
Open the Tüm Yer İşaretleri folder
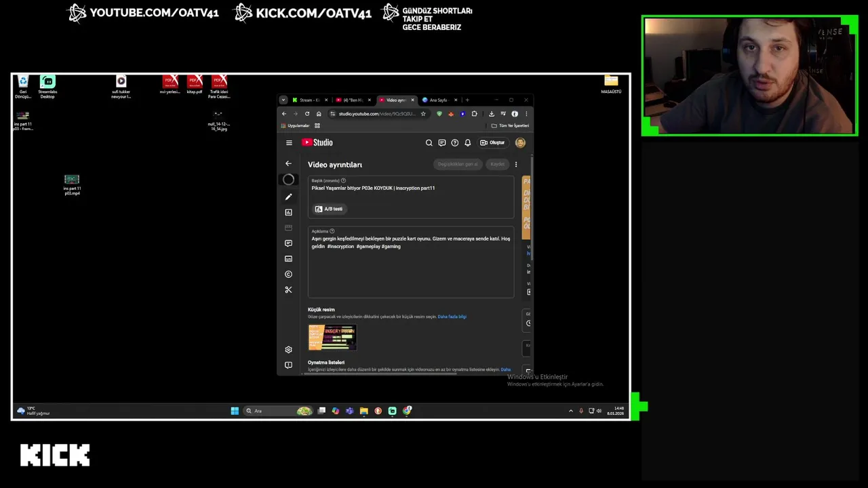coord(511,125)
